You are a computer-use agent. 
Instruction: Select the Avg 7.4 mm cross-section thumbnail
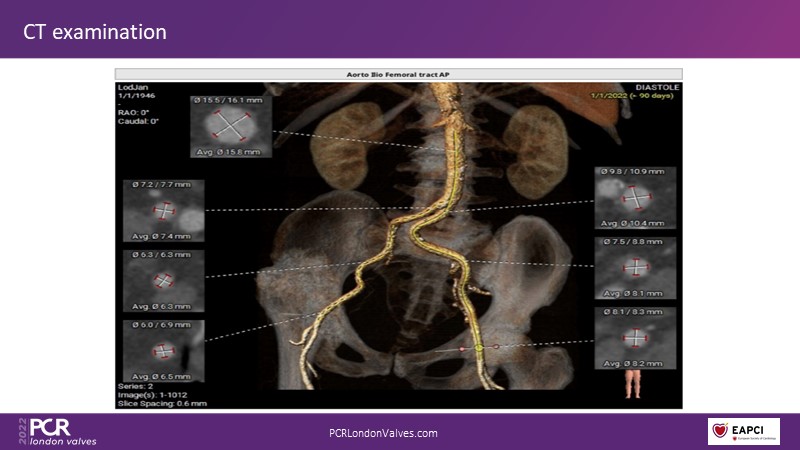tap(164, 212)
